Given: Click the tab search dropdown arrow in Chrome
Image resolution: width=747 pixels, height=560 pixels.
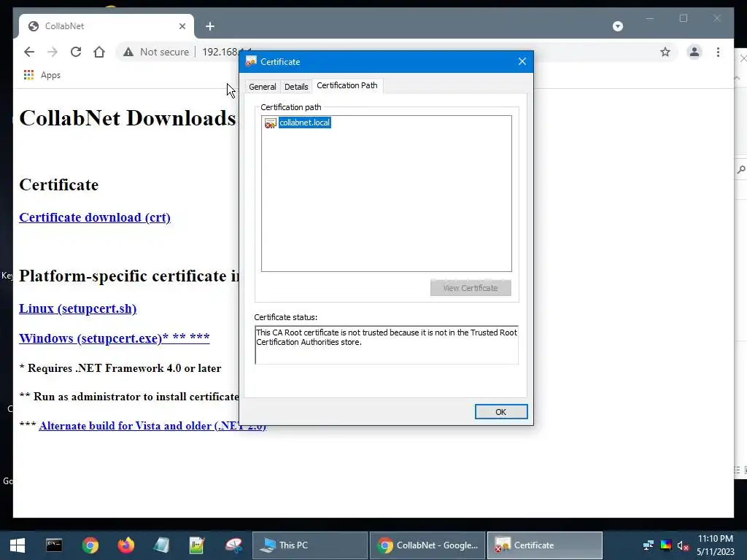Looking at the screenshot, I should (x=617, y=26).
